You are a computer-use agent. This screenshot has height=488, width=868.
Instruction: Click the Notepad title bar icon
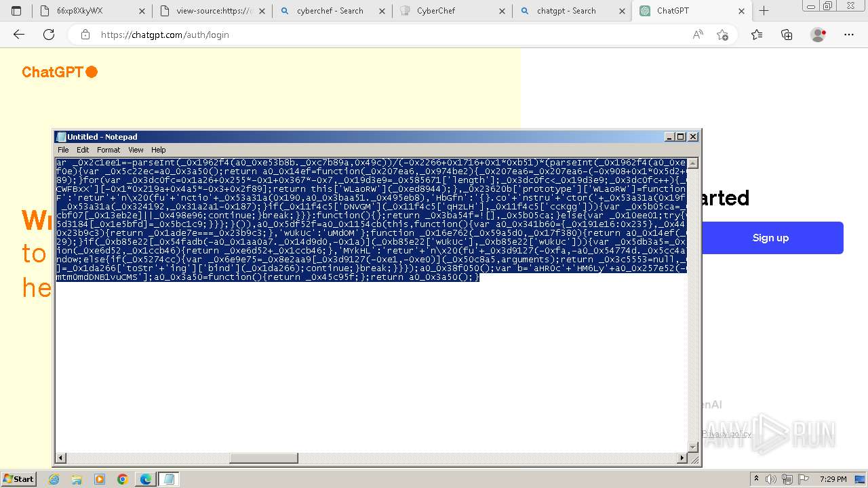tap(61, 137)
